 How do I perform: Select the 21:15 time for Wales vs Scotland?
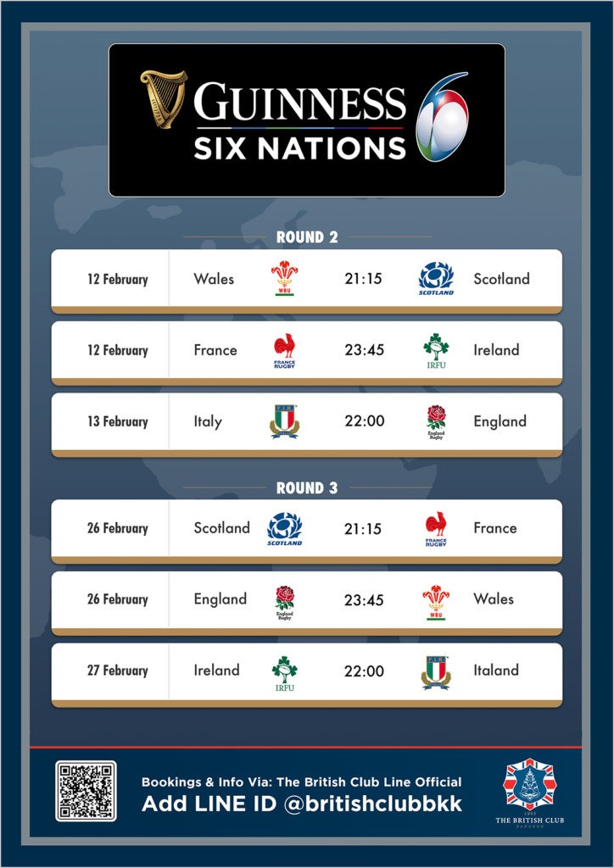click(363, 278)
